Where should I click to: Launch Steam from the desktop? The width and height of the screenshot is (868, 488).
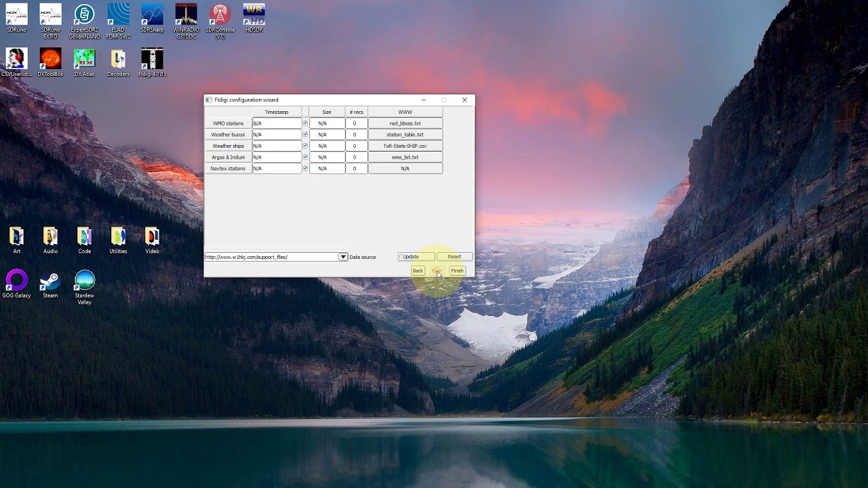coord(50,284)
